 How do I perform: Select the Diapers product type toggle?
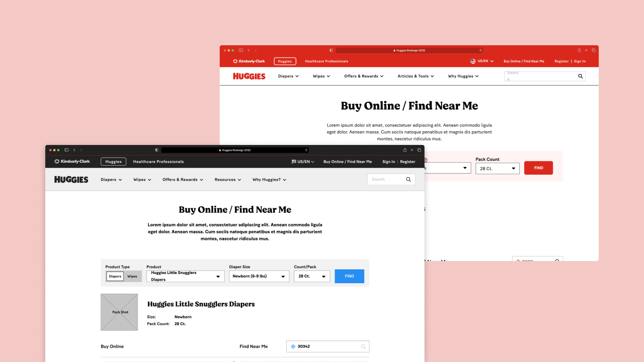[115, 277]
